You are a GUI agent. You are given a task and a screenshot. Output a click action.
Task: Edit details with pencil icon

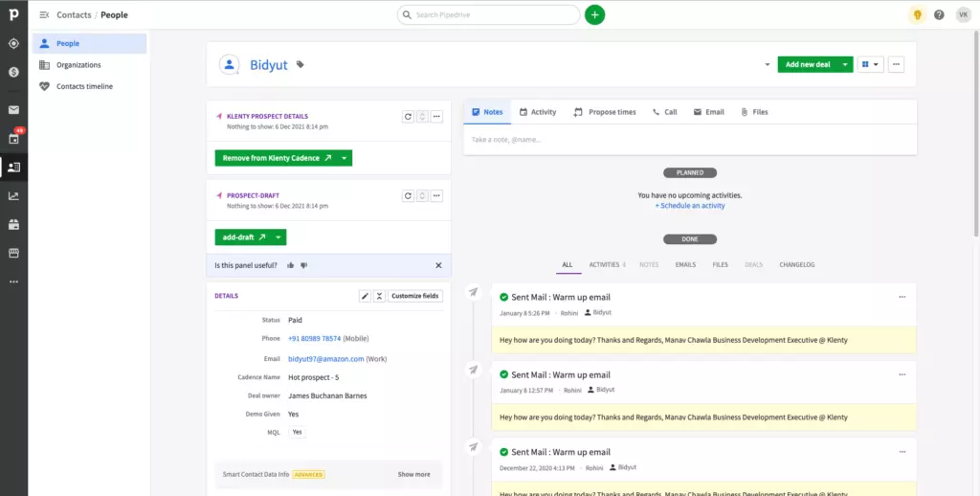365,296
